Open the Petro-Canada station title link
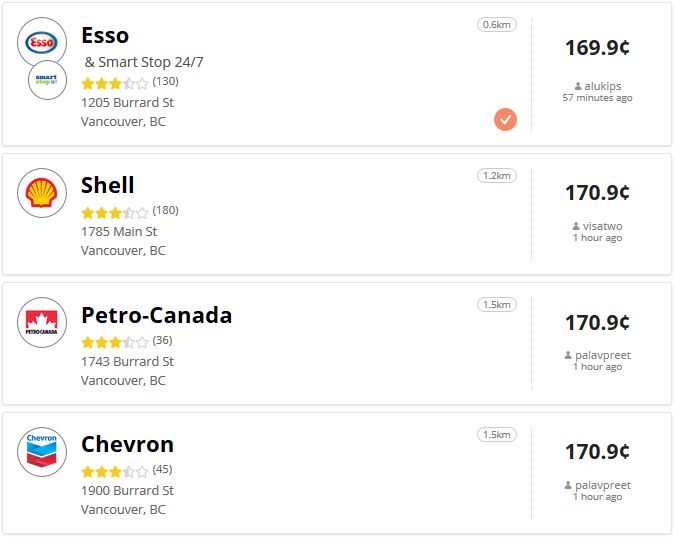 coord(156,315)
